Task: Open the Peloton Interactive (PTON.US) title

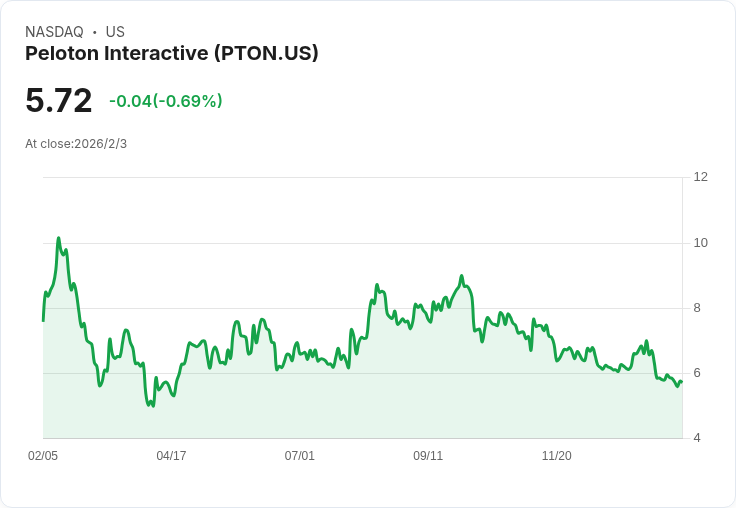Action: (172, 53)
